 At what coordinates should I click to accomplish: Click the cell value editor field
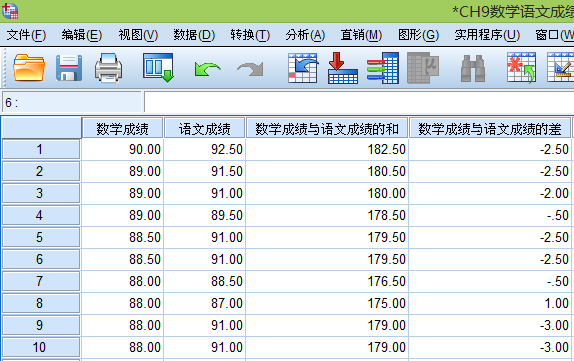click(359, 102)
